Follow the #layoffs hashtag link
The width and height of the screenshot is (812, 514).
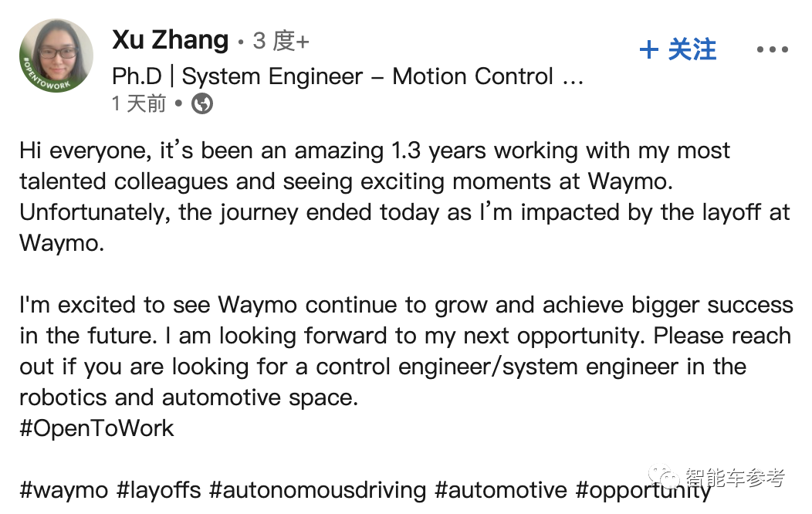point(159,490)
